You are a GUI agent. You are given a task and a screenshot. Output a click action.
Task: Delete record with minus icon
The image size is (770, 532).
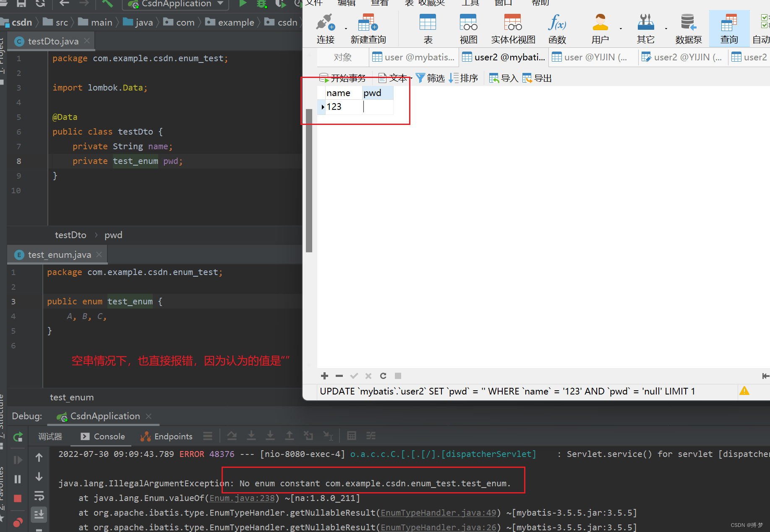pos(339,376)
